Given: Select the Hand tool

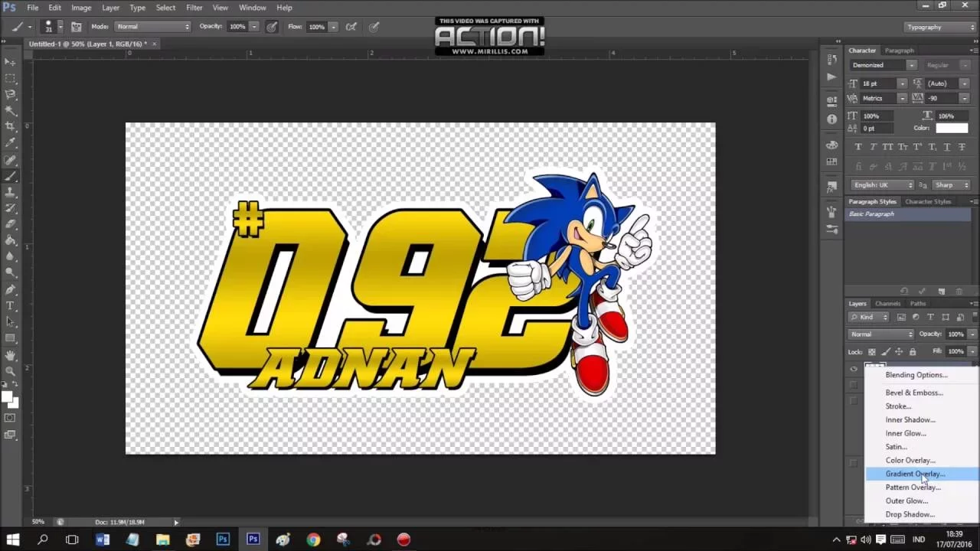Looking at the screenshot, I should pos(10,356).
